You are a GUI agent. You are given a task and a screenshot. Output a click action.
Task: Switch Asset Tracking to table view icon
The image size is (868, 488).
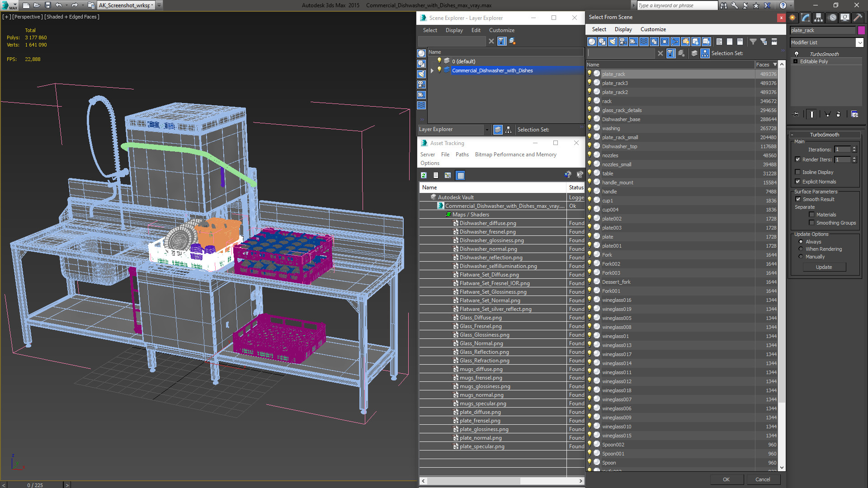(461, 175)
